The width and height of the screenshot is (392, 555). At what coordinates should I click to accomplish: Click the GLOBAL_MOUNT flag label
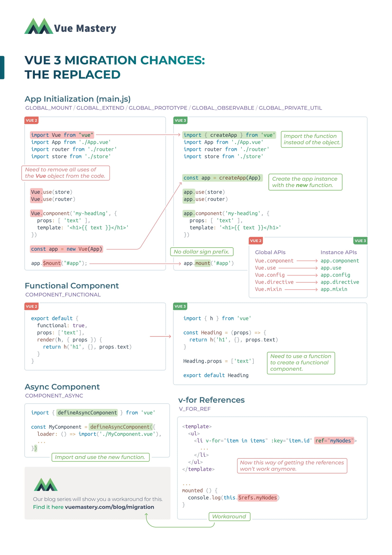pos(49,108)
